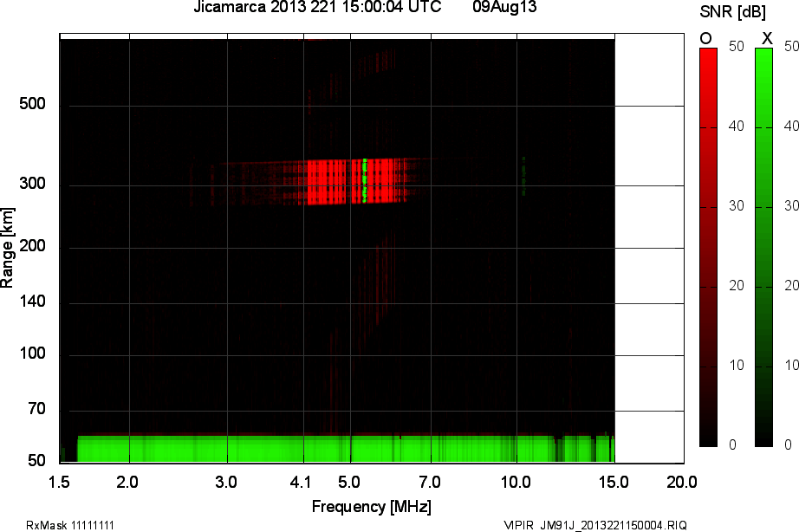Click the red O-mode SNR color bar
Image resolution: width=799 pixels, height=532 pixels.
tap(708, 247)
